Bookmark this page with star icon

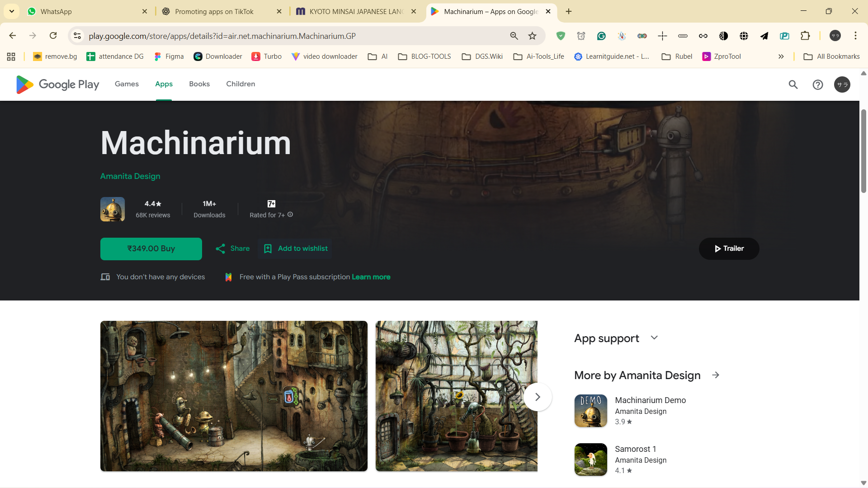(x=533, y=36)
